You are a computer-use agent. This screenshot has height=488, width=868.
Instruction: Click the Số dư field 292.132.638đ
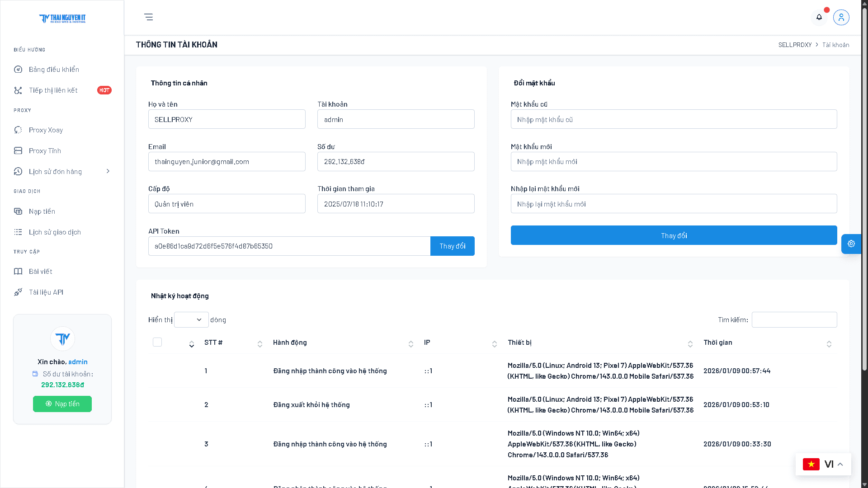coord(396,161)
